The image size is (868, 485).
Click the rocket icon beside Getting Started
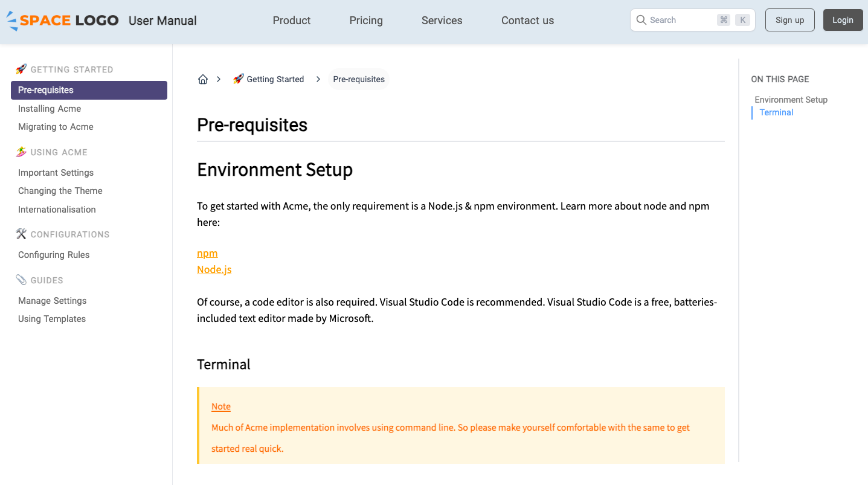[22, 69]
